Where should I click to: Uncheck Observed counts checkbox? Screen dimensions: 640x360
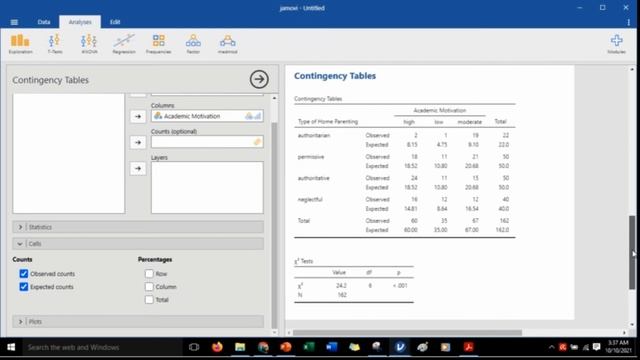[24, 273]
